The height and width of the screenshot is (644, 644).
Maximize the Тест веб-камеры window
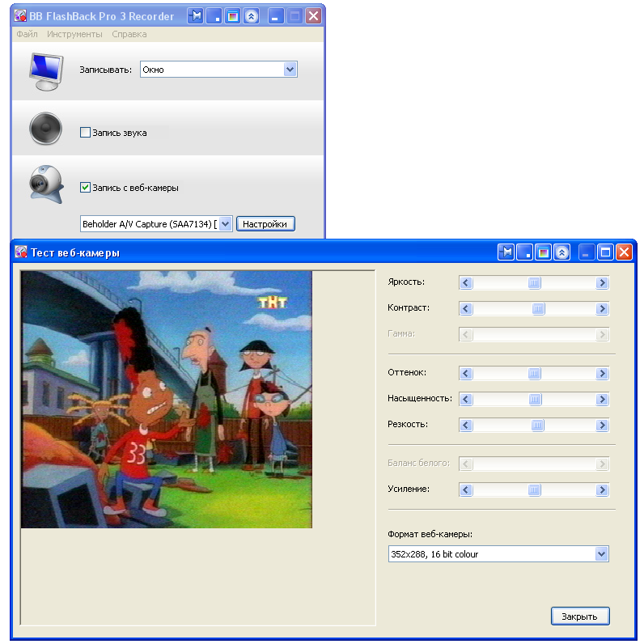click(x=605, y=252)
